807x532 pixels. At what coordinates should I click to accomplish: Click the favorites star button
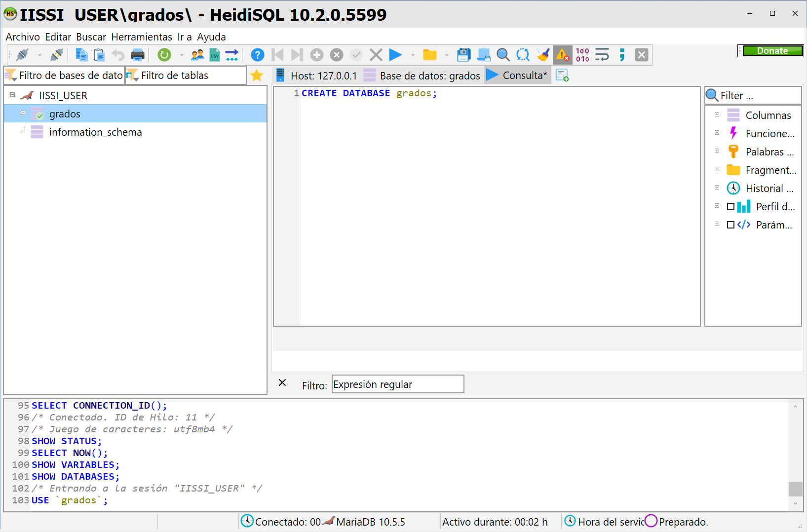257,75
